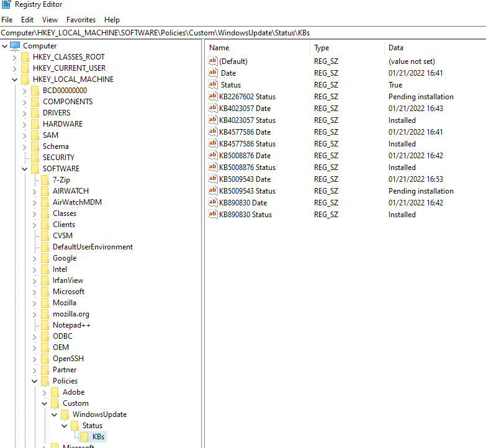Viewport: 486px width, 448px height.
Task: Sort values by the Name column header
Action: 219,48
